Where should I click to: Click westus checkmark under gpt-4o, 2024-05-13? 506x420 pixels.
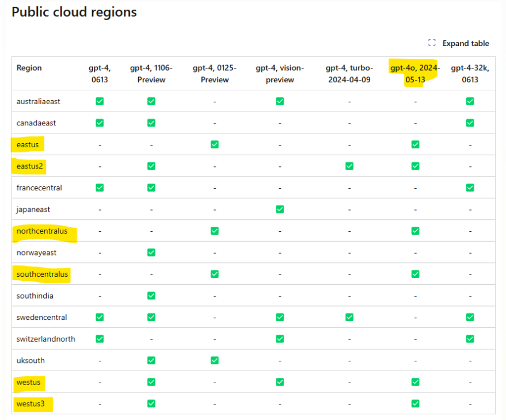415,382
